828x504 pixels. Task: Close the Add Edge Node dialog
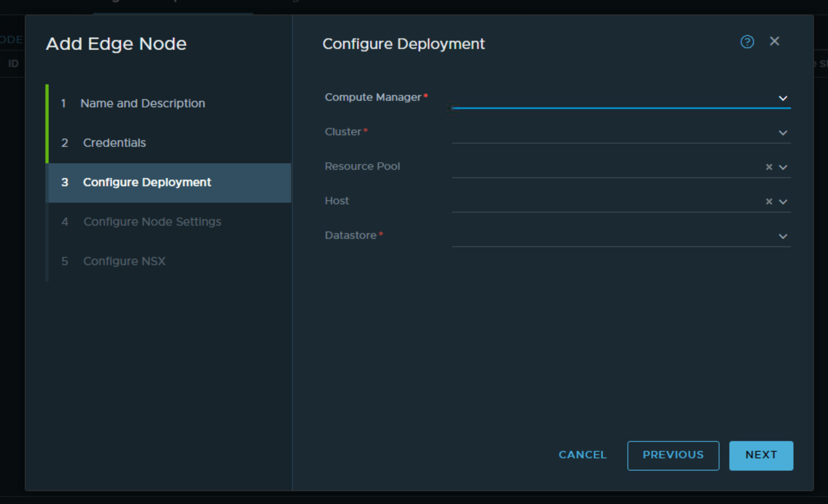coord(774,41)
